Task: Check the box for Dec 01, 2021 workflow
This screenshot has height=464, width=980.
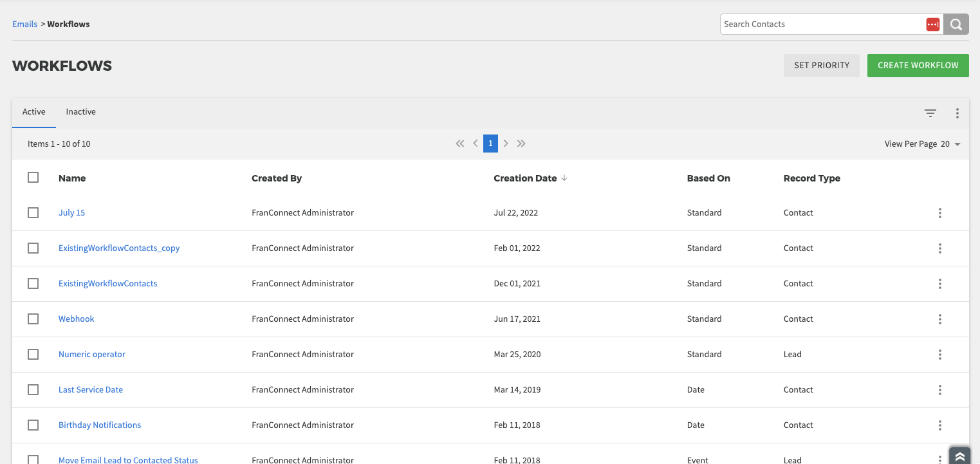Action: tap(33, 284)
